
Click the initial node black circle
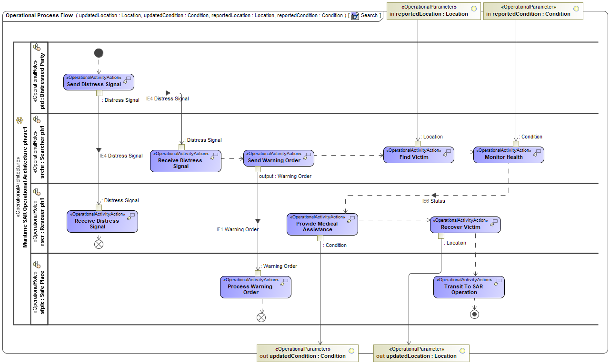99,53
